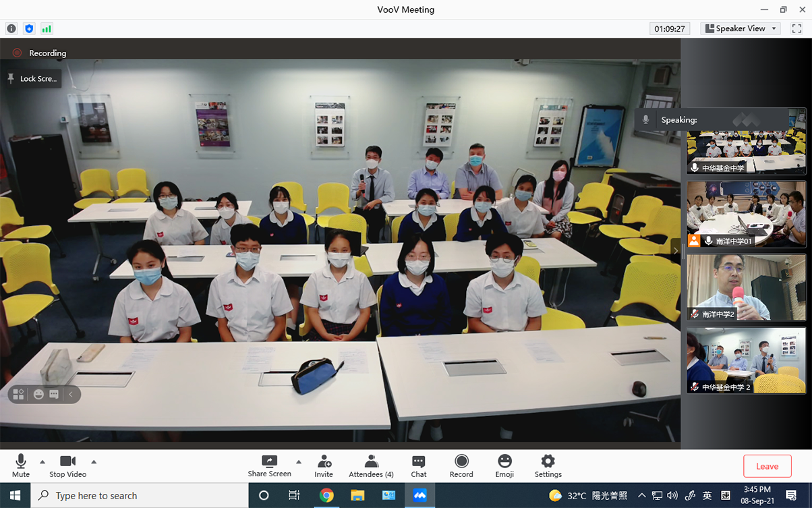Open the Chat panel
This screenshot has height=508, width=812.
pos(419,465)
